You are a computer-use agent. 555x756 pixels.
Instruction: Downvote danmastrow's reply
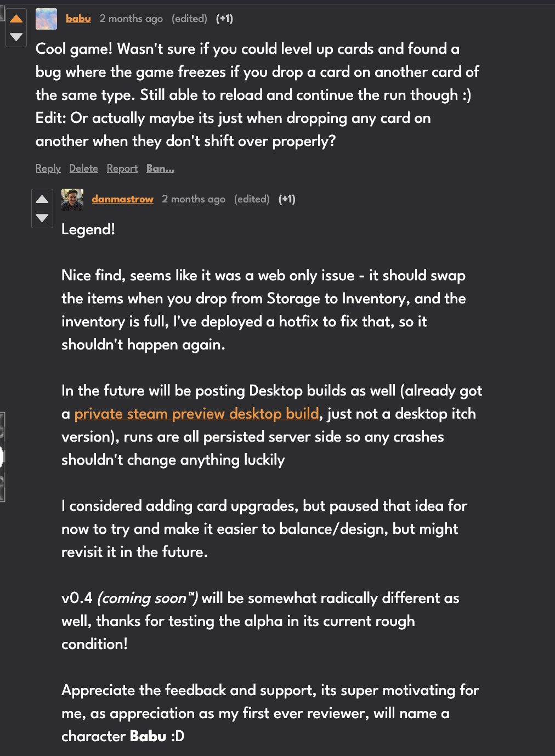click(42, 218)
